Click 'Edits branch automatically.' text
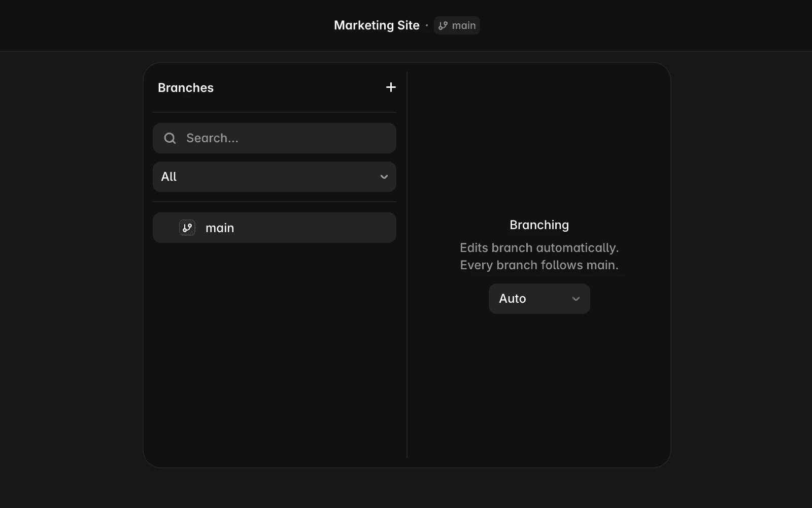The height and width of the screenshot is (508, 812). tap(539, 248)
